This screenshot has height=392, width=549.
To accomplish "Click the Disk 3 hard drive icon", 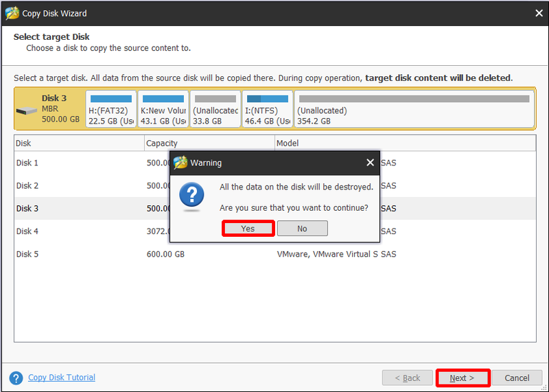I will click(x=27, y=111).
